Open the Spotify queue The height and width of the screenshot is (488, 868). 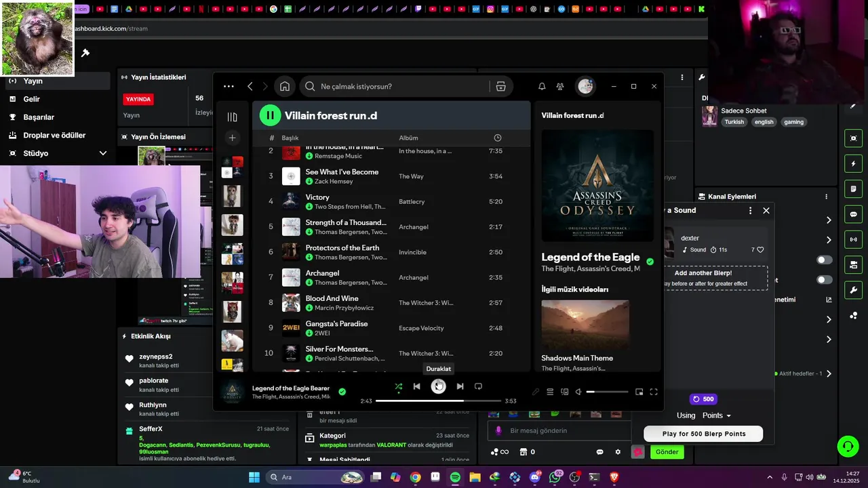click(550, 392)
